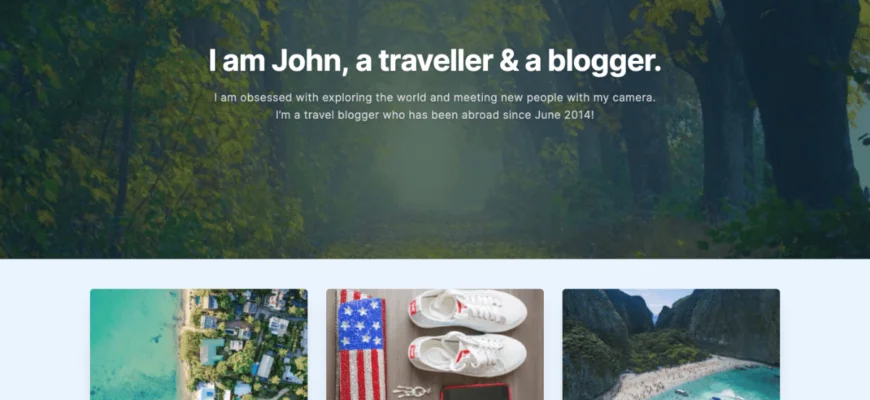Click the word "blogger." in the heading
Image resolution: width=870 pixels, height=400 pixels.
(x=604, y=62)
